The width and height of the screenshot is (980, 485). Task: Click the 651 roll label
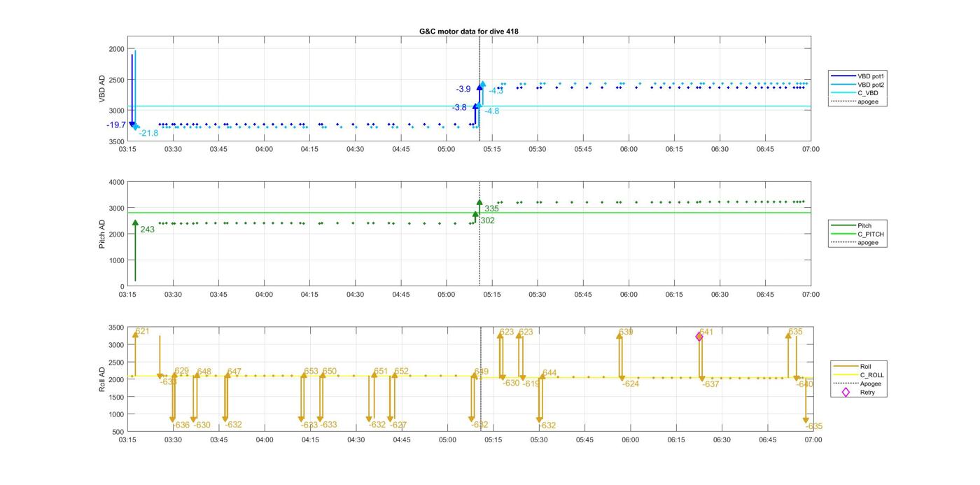[x=381, y=371]
